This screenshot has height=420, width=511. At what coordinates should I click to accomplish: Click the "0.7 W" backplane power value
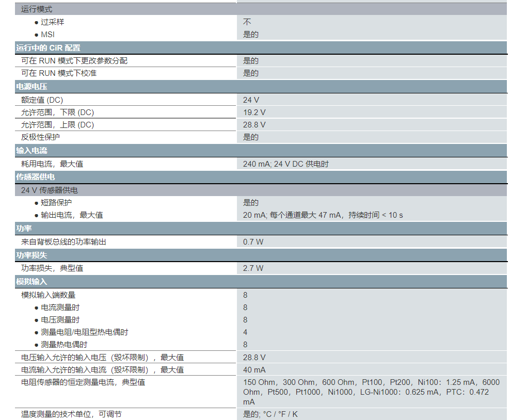pyautogui.click(x=253, y=241)
